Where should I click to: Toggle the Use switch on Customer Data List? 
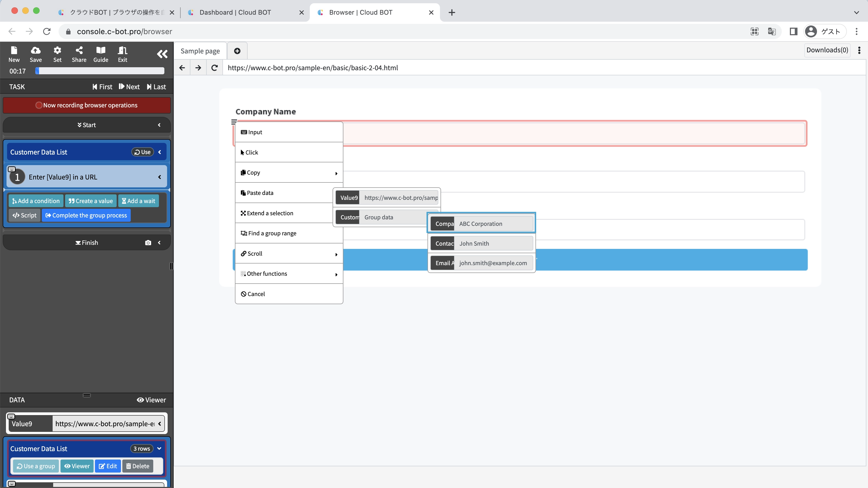point(142,152)
